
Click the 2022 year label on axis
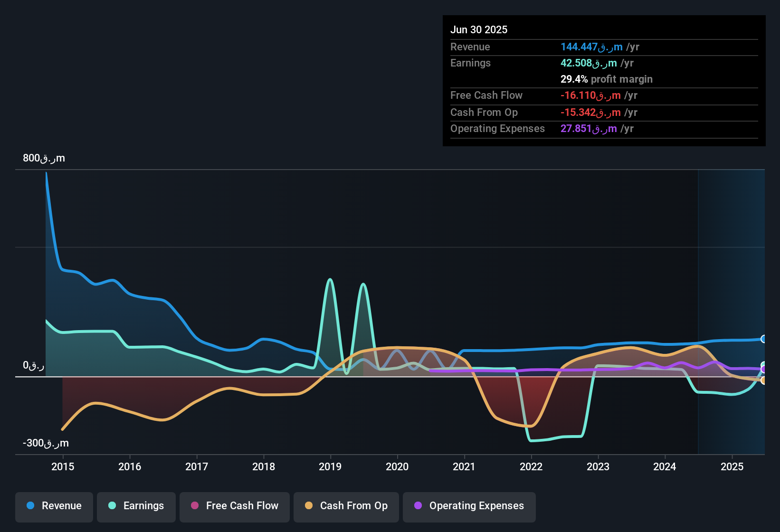[531, 466]
